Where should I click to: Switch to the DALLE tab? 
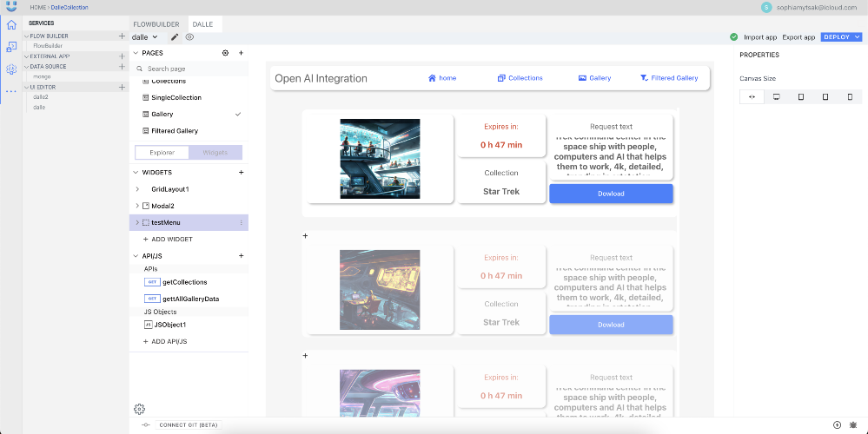pyautogui.click(x=203, y=24)
